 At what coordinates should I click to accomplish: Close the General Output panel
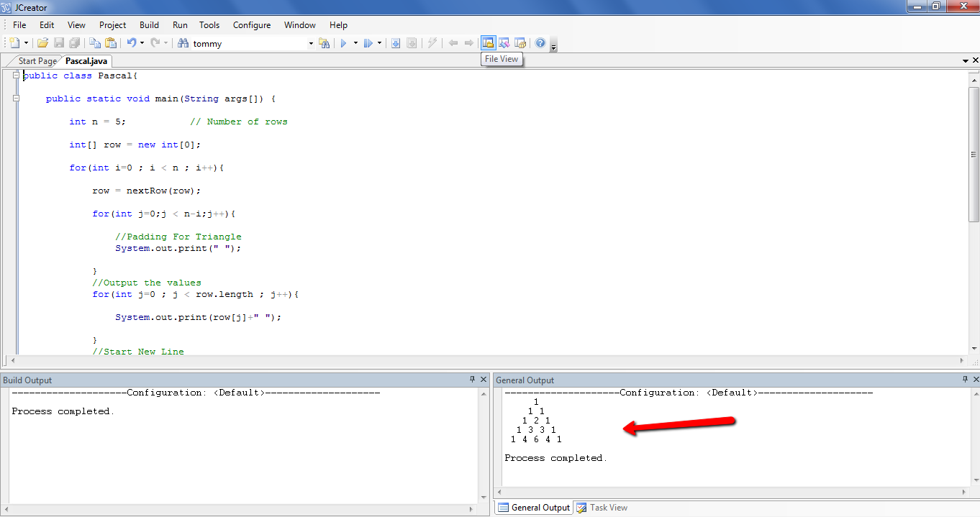coord(976,380)
